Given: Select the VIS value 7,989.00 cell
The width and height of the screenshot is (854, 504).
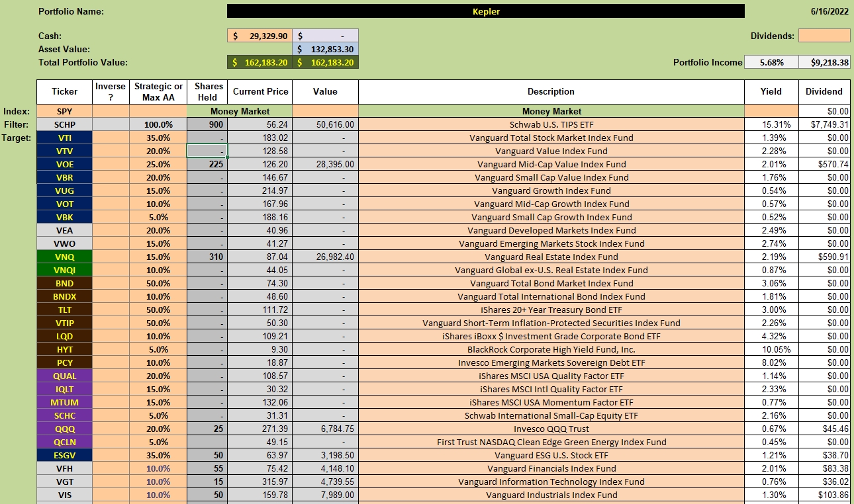Looking at the screenshot, I should pyautogui.click(x=325, y=495).
